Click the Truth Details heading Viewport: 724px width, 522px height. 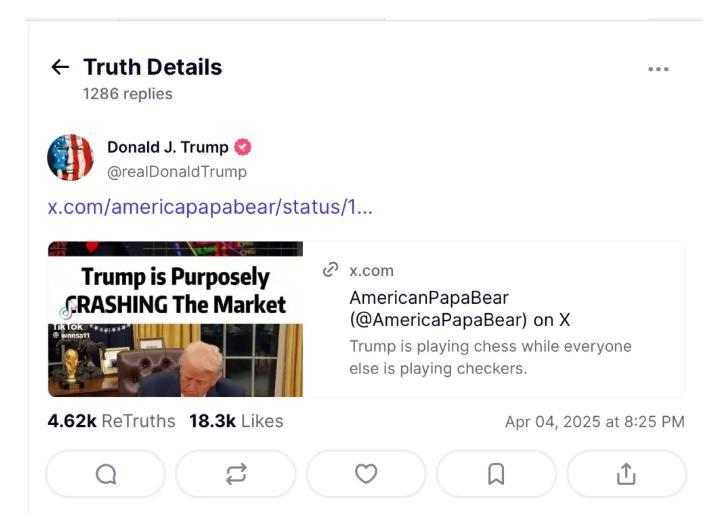click(152, 67)
